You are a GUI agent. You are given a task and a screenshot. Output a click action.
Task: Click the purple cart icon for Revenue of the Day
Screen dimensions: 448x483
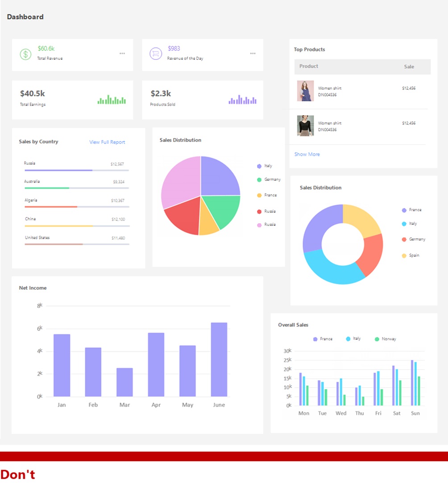click(x=156, y=54)
